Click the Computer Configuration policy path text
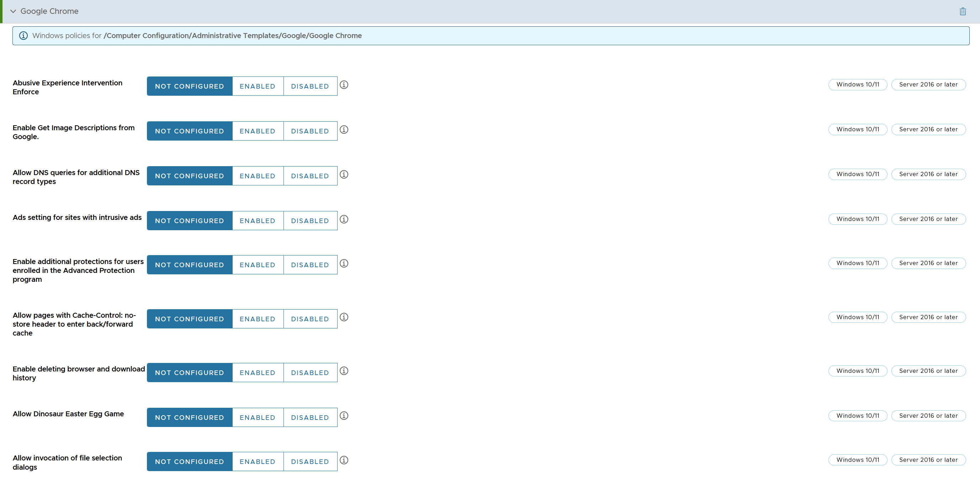This screenshot has width=980, height=480. tap(232, 36)
